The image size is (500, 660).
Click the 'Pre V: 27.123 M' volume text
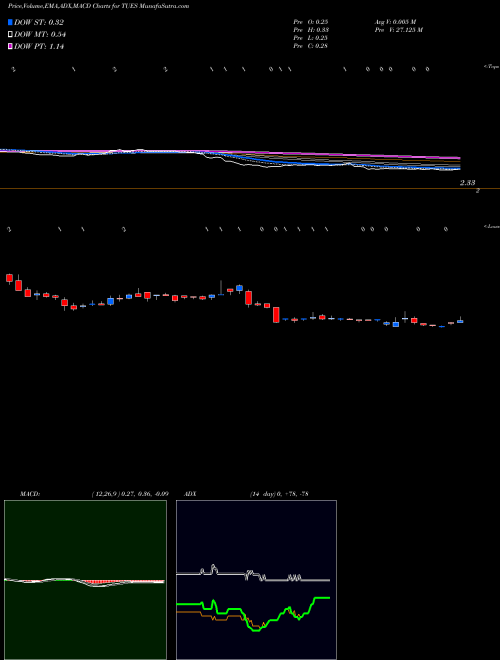pos(398,30)
